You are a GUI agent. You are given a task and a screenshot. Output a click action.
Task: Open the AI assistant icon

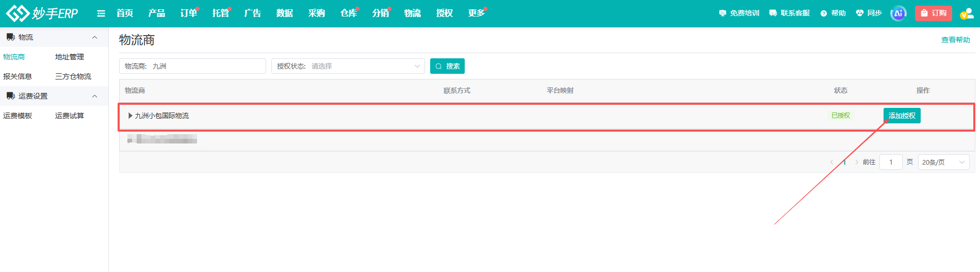pos(898,13)
